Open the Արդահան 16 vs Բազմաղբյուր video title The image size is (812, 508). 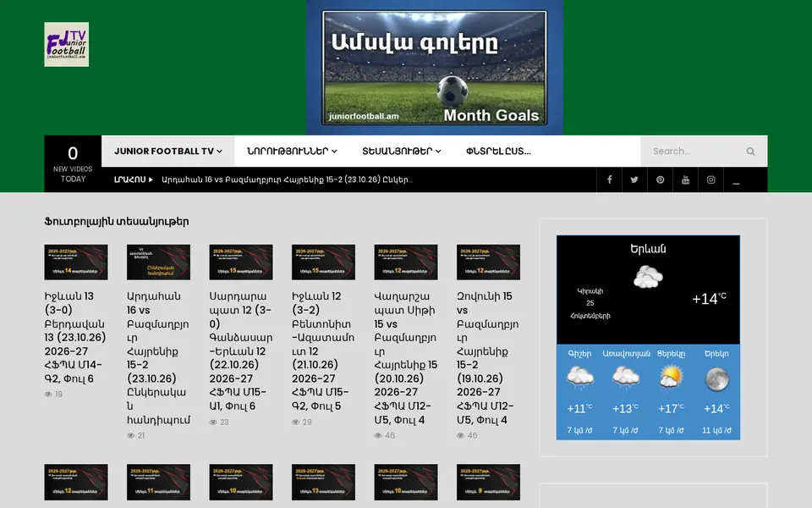click(158, 357)
